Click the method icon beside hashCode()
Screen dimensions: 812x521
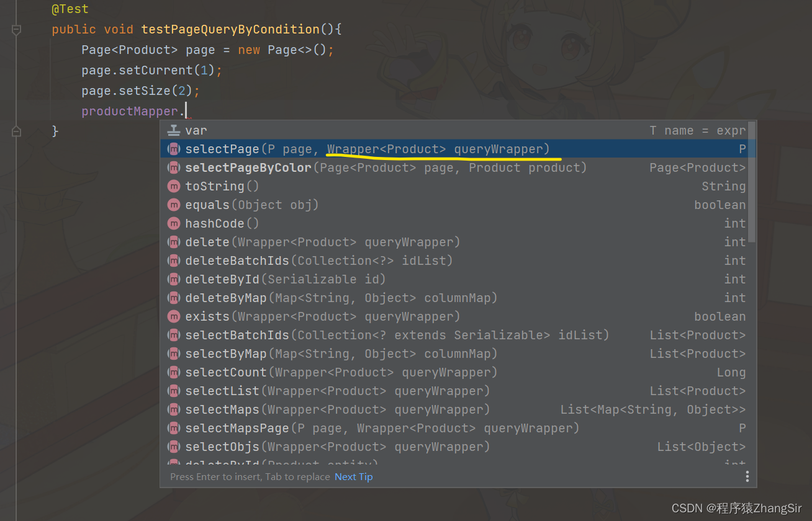coord(174,223)
